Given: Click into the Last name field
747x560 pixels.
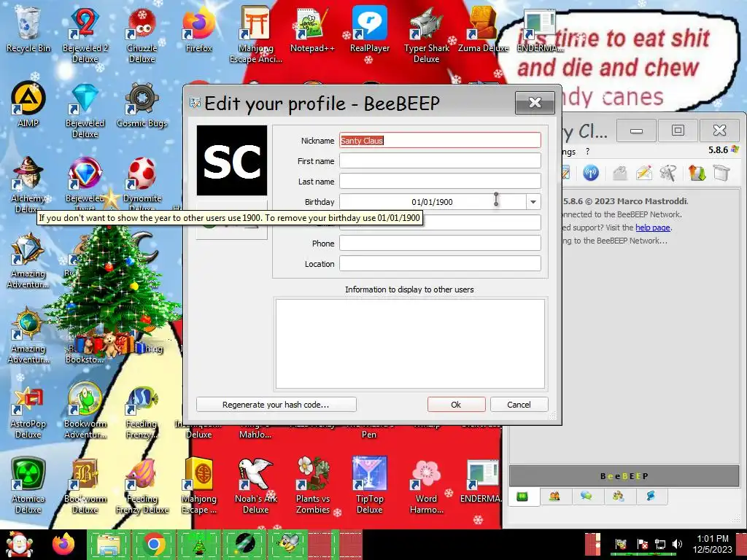Looking at the screenshot, I should pyautogui.click(x=440, y=182).
